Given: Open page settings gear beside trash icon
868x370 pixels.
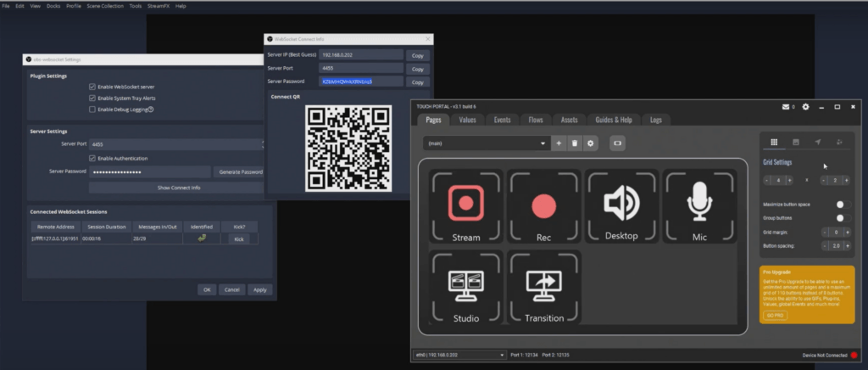Looking at the screenshot, I should tap(591, 143).
